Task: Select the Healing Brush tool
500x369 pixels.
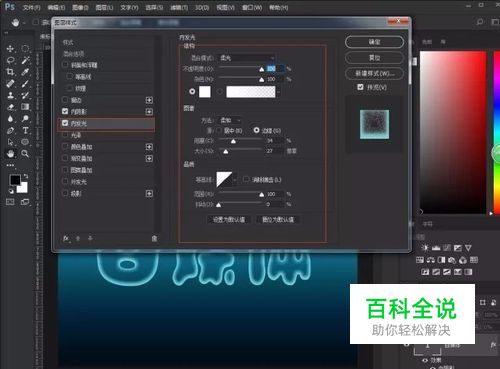Action: [x=10, y=84]
